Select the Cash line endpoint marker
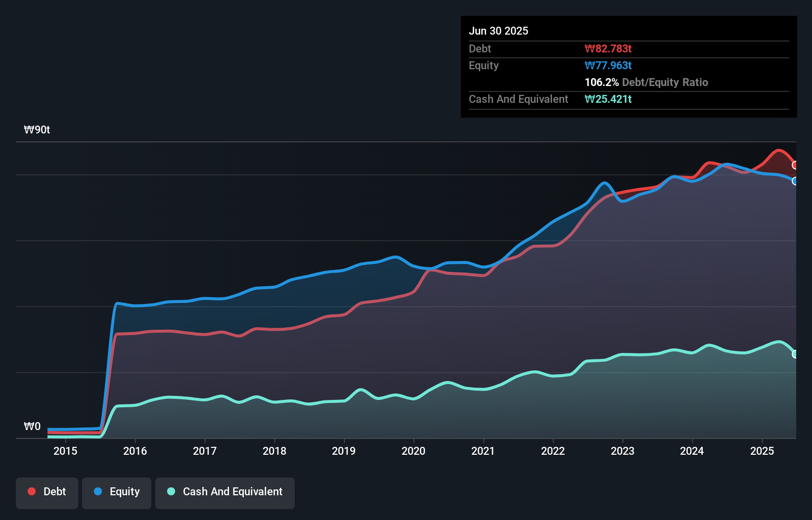 [x=794, y=354]
